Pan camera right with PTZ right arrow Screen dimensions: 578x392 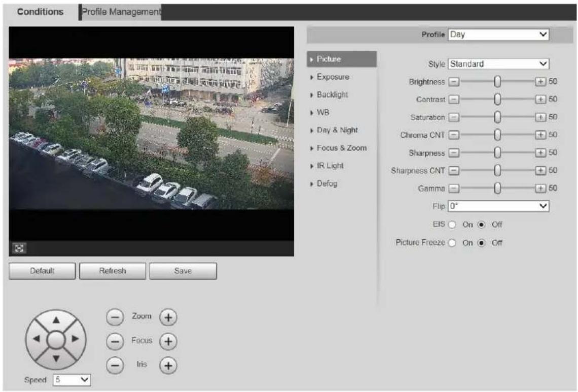pyautogui.click(x=75, y=338)
